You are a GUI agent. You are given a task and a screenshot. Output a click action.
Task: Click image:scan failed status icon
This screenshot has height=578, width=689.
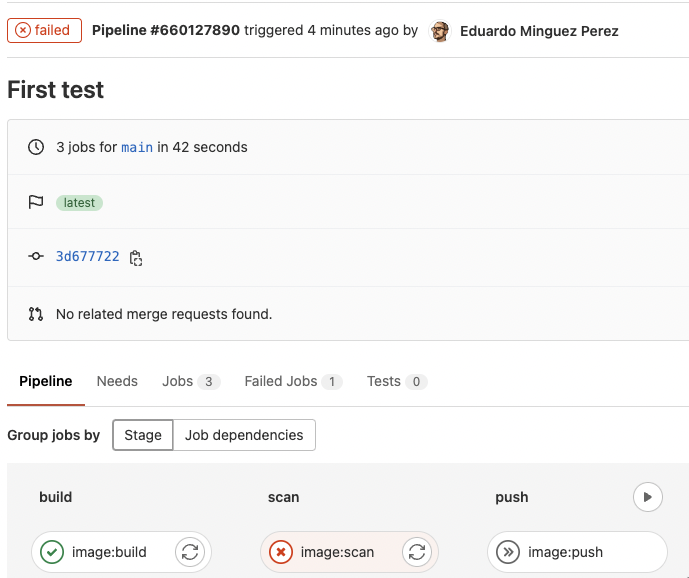pos(281,552)
